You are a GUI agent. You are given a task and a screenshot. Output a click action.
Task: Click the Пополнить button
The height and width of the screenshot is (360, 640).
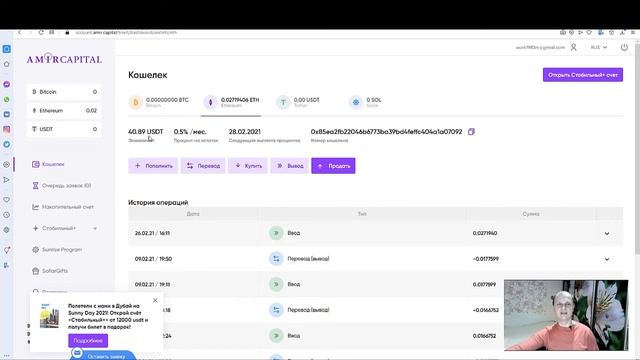[153, 166]
